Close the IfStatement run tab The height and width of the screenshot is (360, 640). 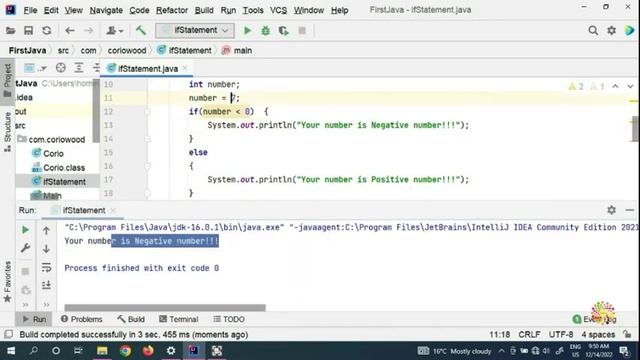(113, 210)
